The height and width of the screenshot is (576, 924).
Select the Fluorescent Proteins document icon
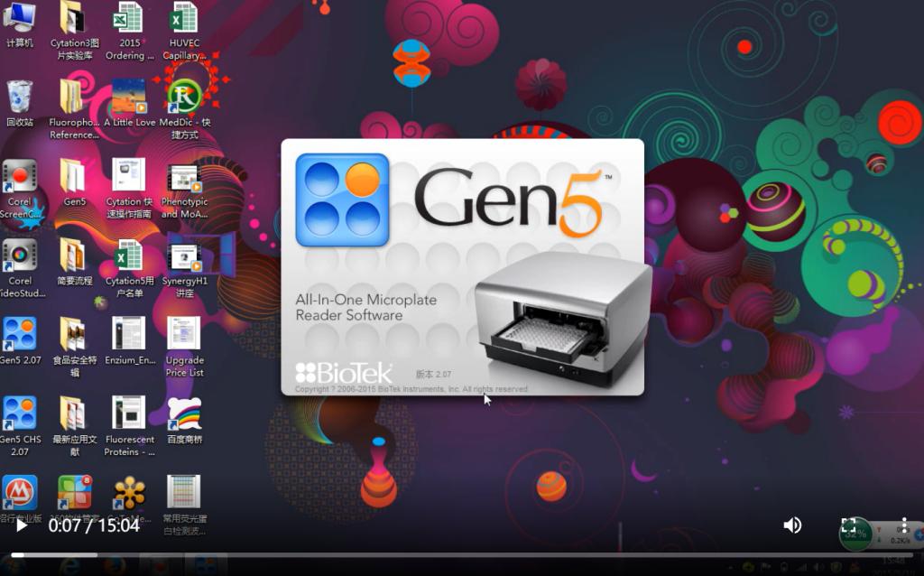(x=130, y=426)
